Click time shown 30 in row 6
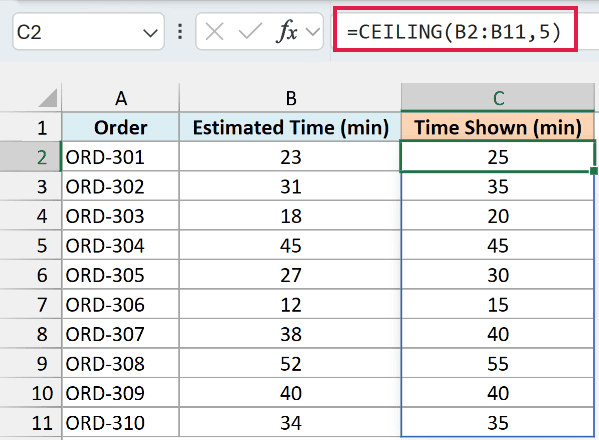 [x=498, y=275]
